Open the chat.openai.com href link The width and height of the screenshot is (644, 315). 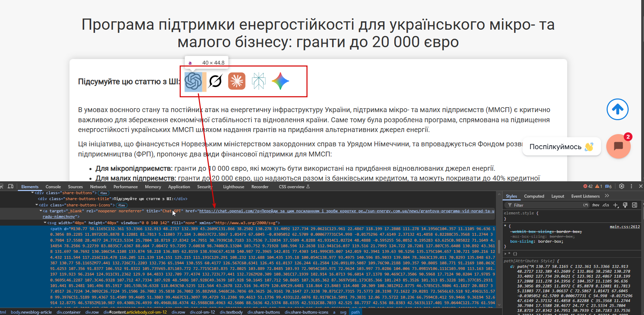[x=347, y=211]
